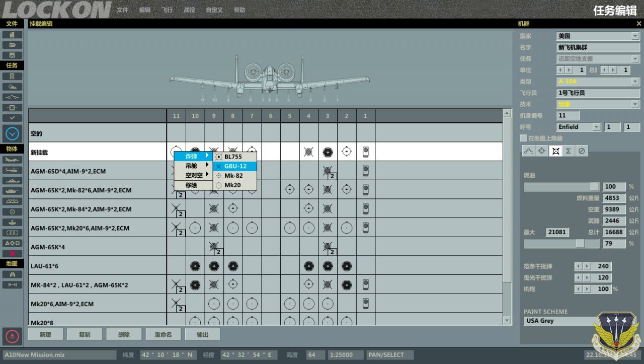Choose Mk20 from the bomb list
The height and width of the screenshot is (364, 644).
click(234, 185)
